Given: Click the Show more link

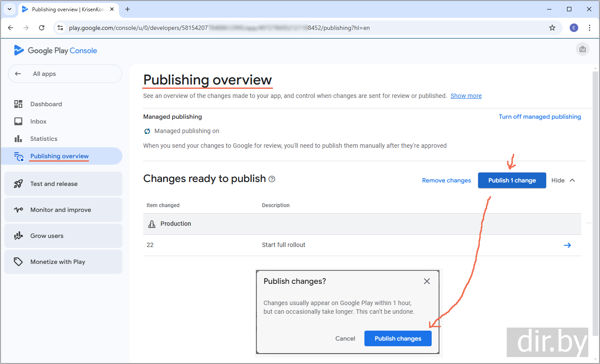Looking at the screenshot, I should [x=466, y=96].
